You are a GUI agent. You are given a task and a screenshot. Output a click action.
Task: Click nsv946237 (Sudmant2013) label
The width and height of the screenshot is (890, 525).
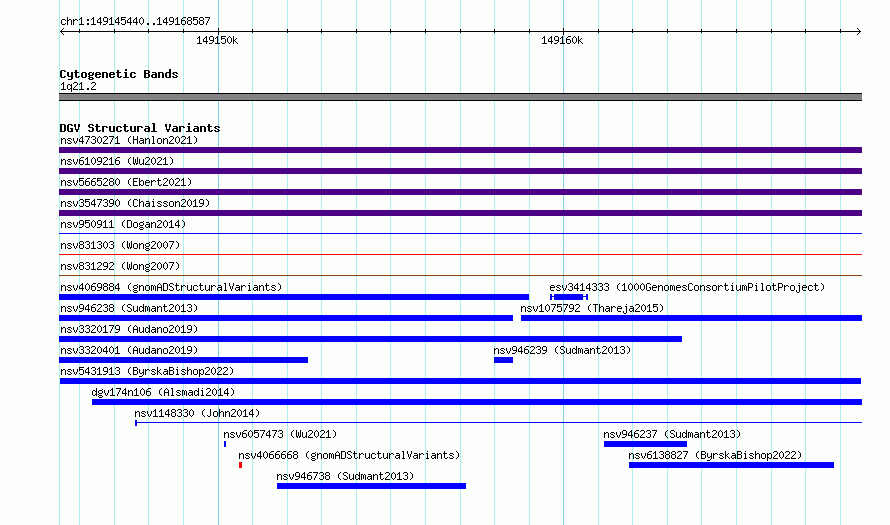672,434
